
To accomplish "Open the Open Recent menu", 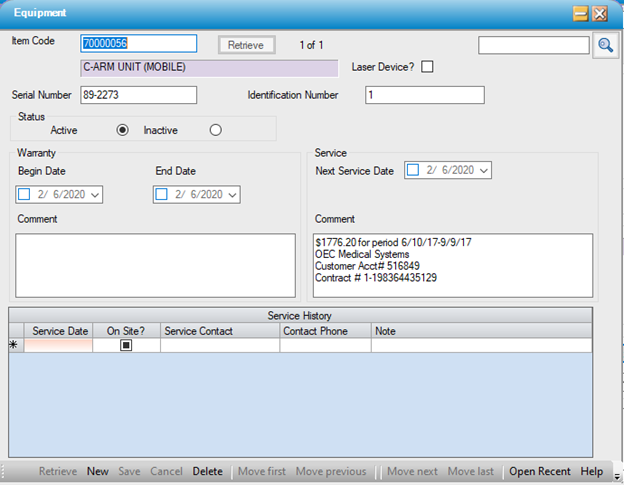I will click(x=539, y=471).
